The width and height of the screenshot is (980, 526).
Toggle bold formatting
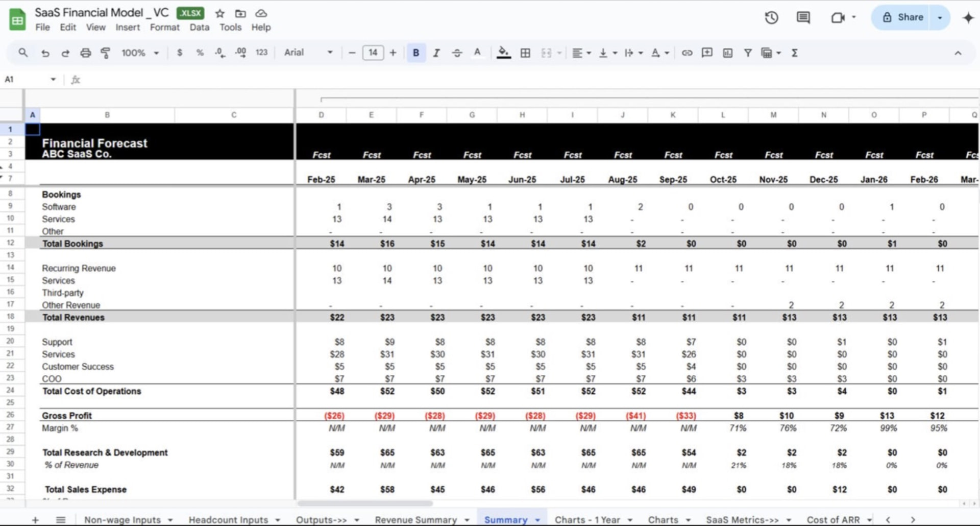coord(416,53)
